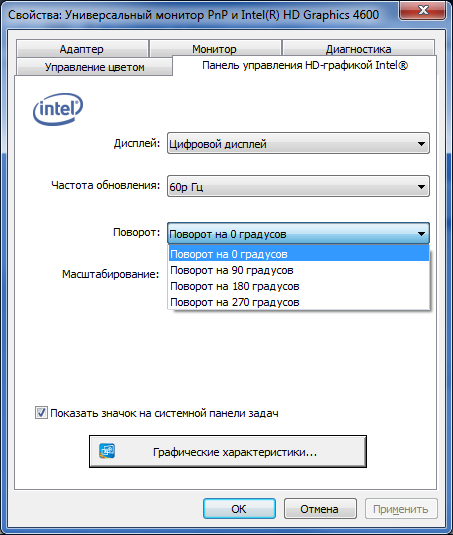Screen dimensions: 453x535
Task: Click the Graphics Properties button icon
Action: tap(107, 451)
